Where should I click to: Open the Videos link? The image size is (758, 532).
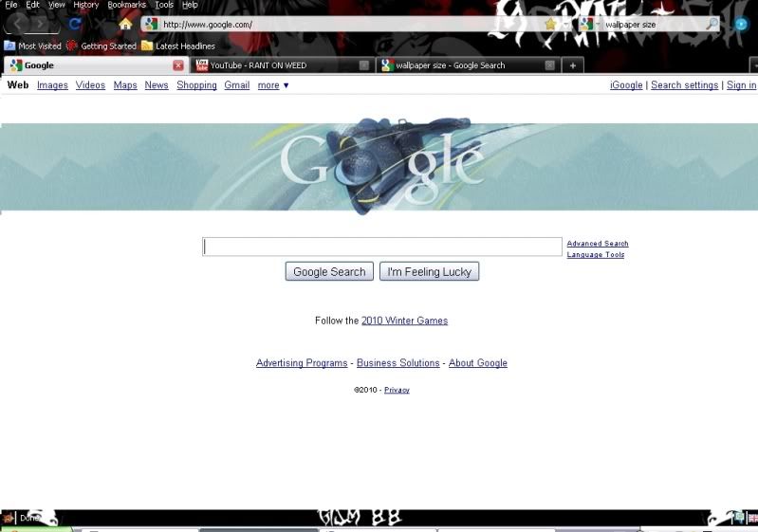click(x=90, y=85)
